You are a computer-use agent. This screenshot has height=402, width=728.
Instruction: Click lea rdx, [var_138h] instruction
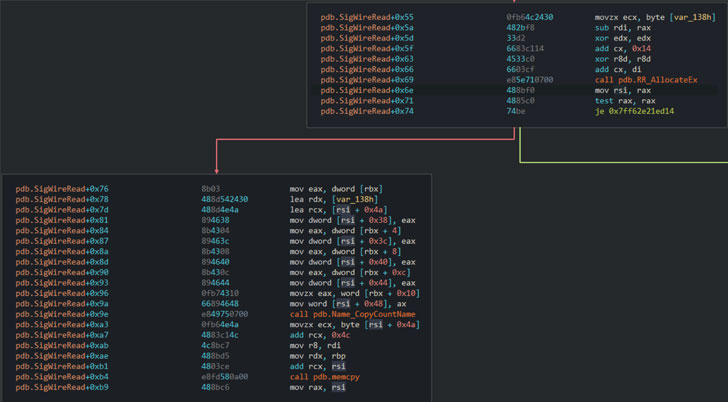(x=334, y=200)
